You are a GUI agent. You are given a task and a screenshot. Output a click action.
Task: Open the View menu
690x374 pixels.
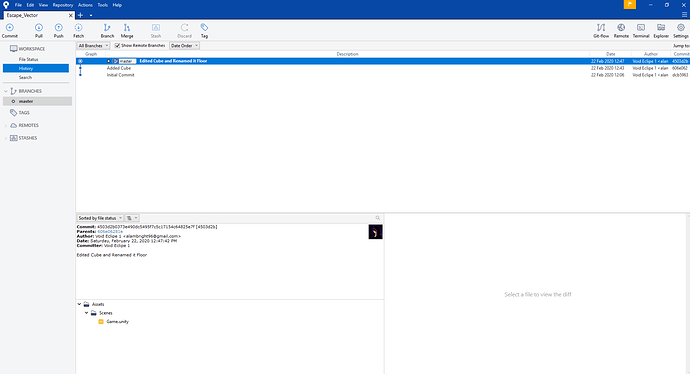(43, 5)
